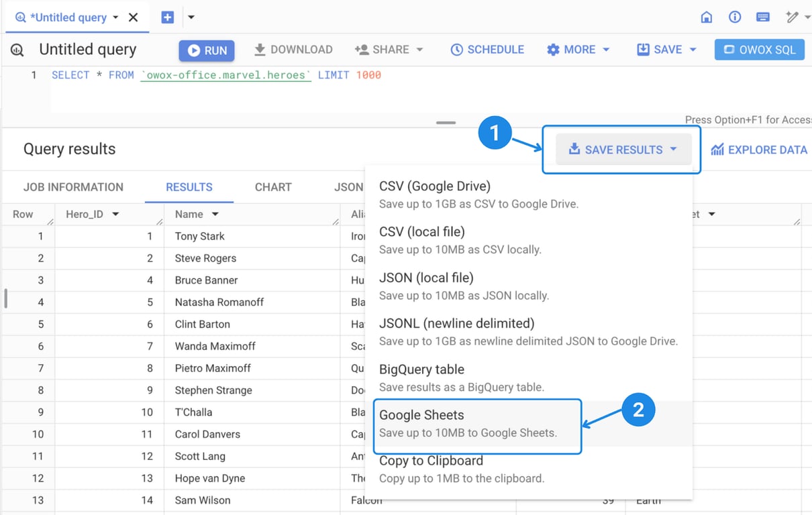The height and width of the screenshot is (515, 812).
Task: Click the Carol Danvers cell
Action: coord(252,435)
